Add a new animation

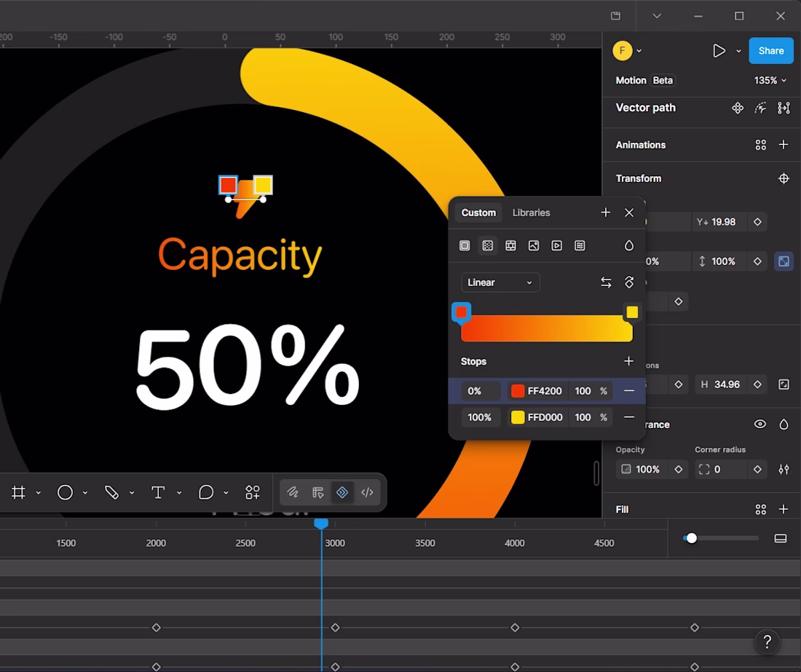pos(784,145)
